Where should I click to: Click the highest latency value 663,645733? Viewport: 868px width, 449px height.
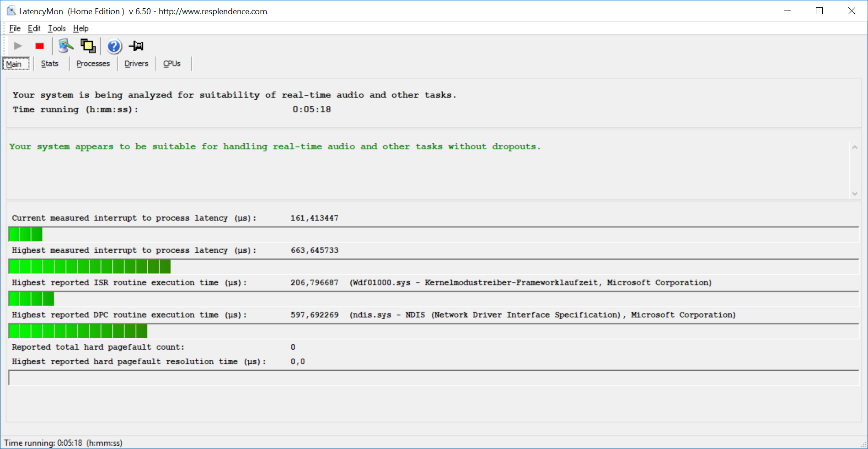click(x=315, y=250)
